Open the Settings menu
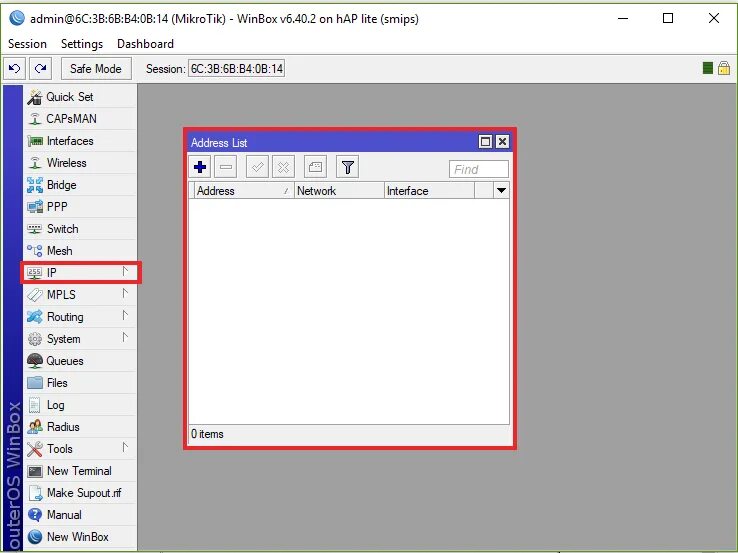The height and width of the screenshot is (553, 738). [x=82, y=44]
